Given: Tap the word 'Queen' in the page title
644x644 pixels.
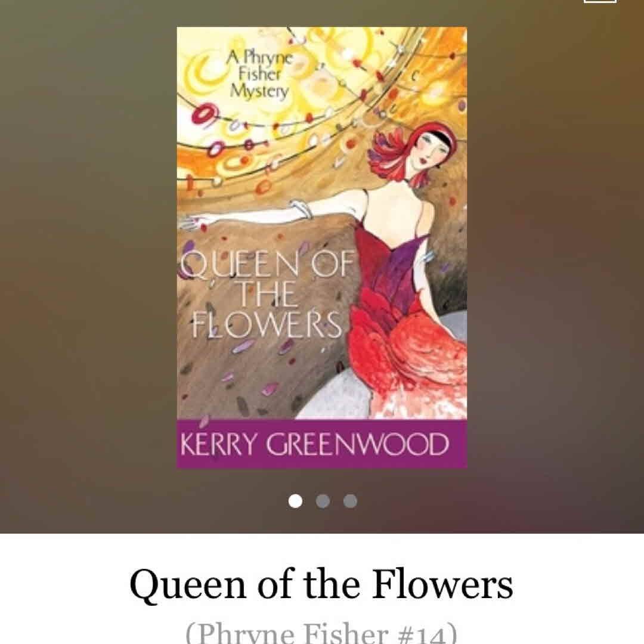Looking at the screenshot, I should tap(188, 584).
